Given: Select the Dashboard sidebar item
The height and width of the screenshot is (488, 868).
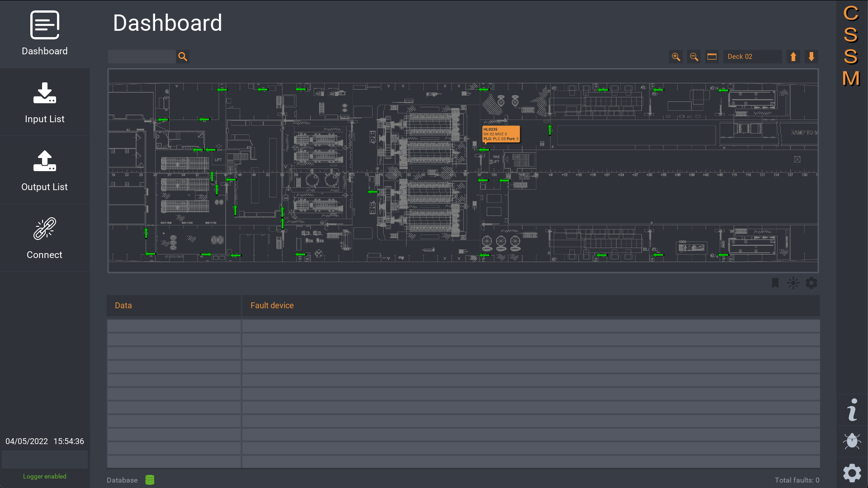Looking at the screenshot, I should click(45, 34).
